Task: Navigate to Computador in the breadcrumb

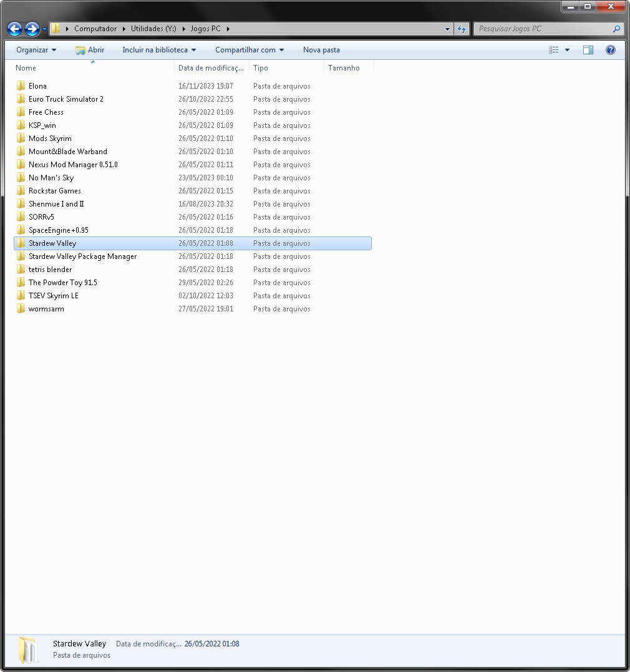Action: pyautogui.click(x=95, y=29)
